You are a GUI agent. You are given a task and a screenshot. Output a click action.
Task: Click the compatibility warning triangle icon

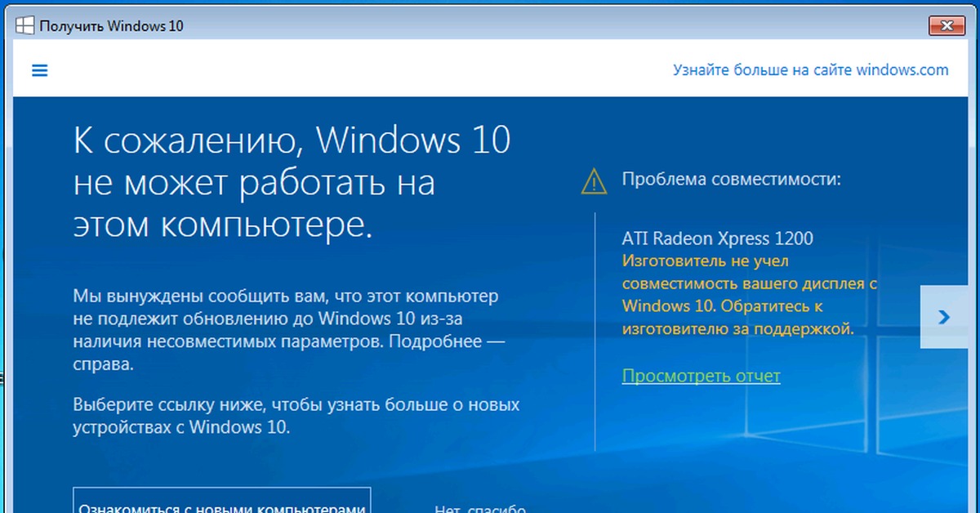[x=594, y=180]
